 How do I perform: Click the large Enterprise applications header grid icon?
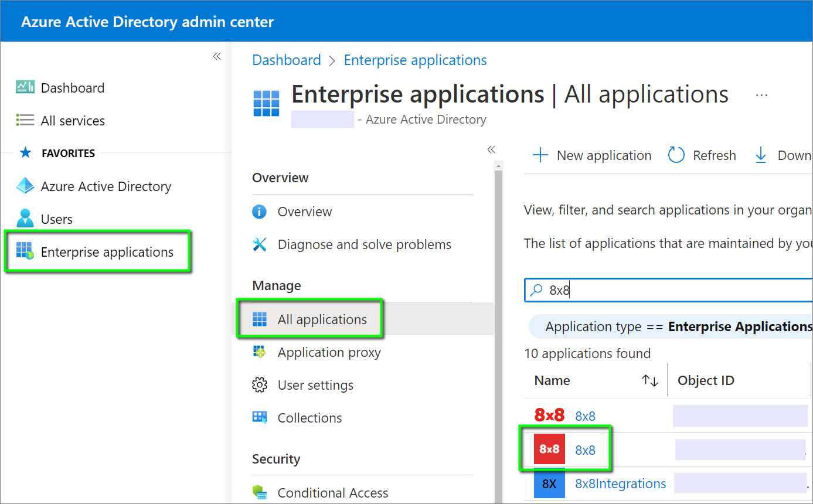[x=267, y=103]
